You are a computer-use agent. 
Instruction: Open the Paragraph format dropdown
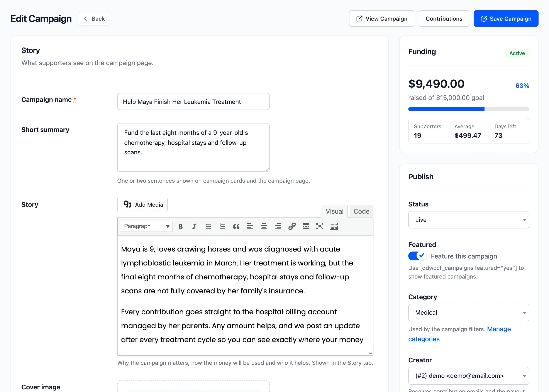(146, 226)
